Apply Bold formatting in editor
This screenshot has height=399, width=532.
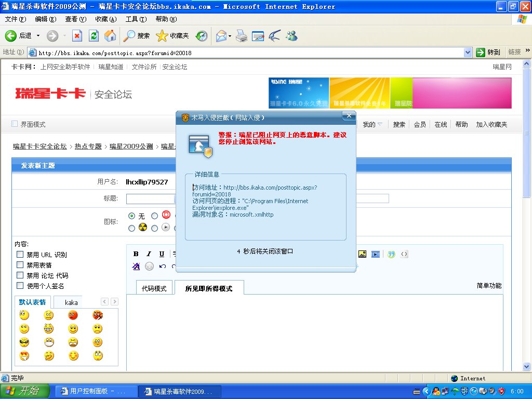(x=136, y=254)
